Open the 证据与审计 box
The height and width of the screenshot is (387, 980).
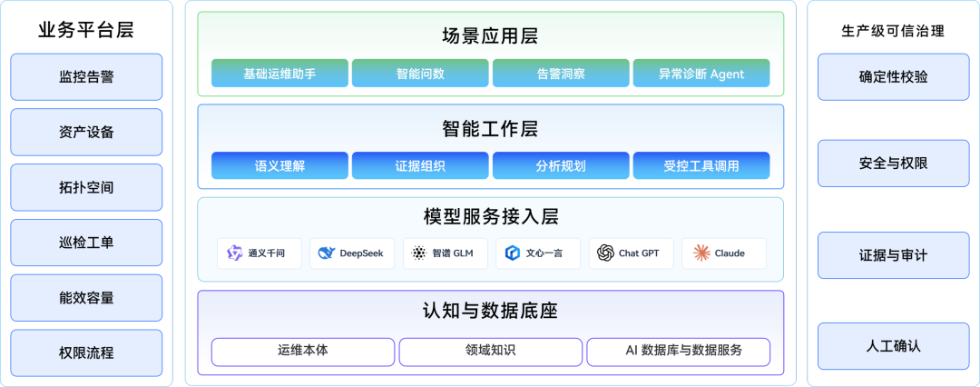pos(893,255)
